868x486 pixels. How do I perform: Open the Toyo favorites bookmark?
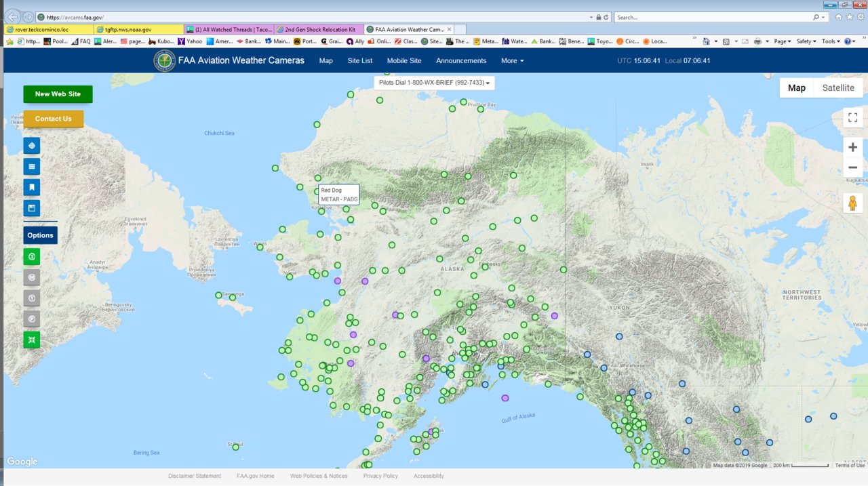601,41
